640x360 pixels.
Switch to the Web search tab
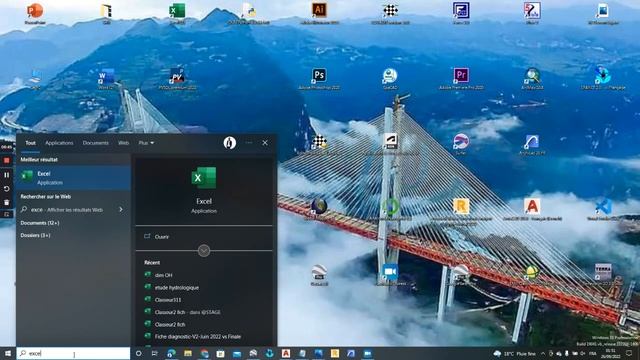[x=123, y=143]
